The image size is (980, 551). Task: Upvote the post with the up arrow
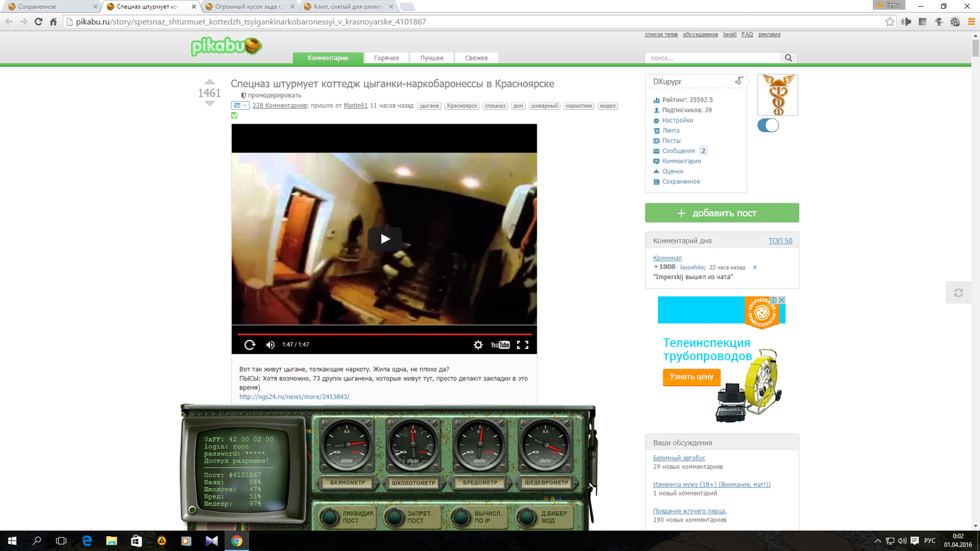pyautogui.click(x=209, y=81)
